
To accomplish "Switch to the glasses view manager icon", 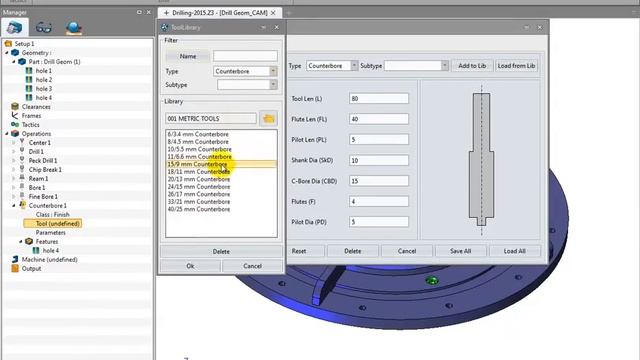I will 44,27.
